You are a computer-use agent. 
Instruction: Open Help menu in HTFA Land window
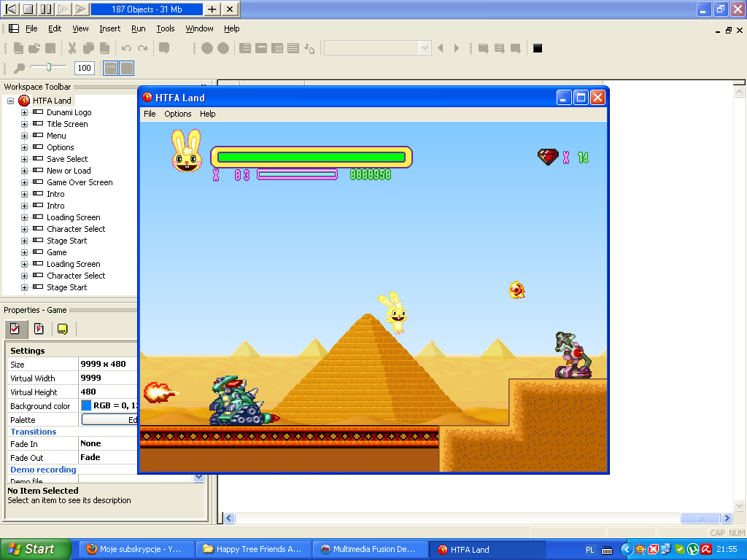(x=207, y=114)
